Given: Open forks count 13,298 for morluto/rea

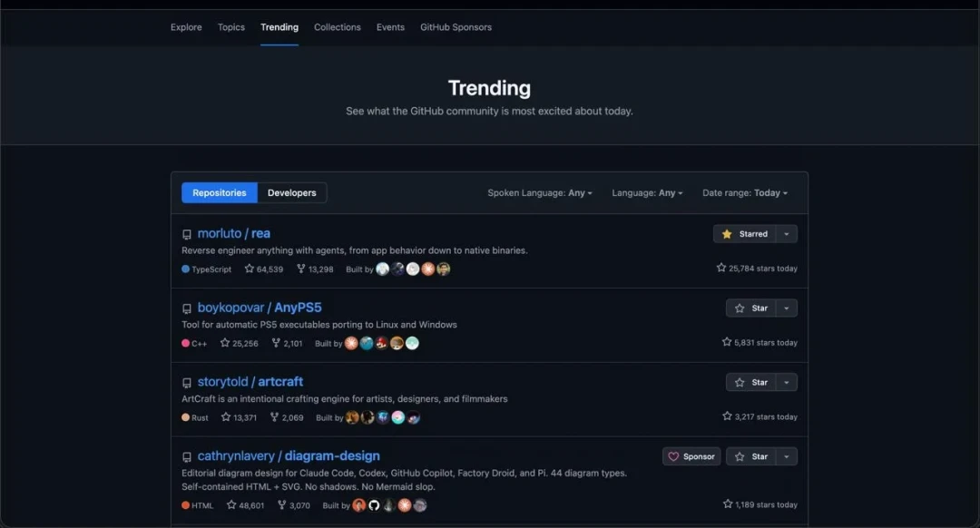Looking at the screenshot, I should coord(315,269).
